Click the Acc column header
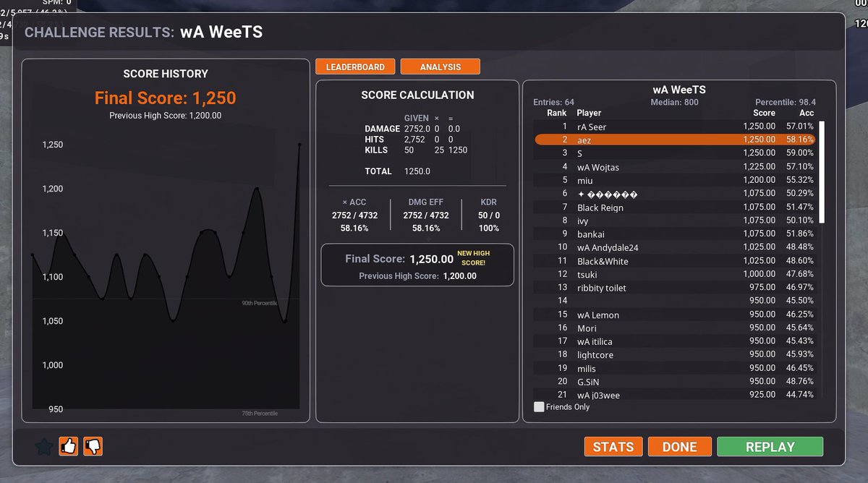This screenshot has width=868, height=483. coord(807,113)
